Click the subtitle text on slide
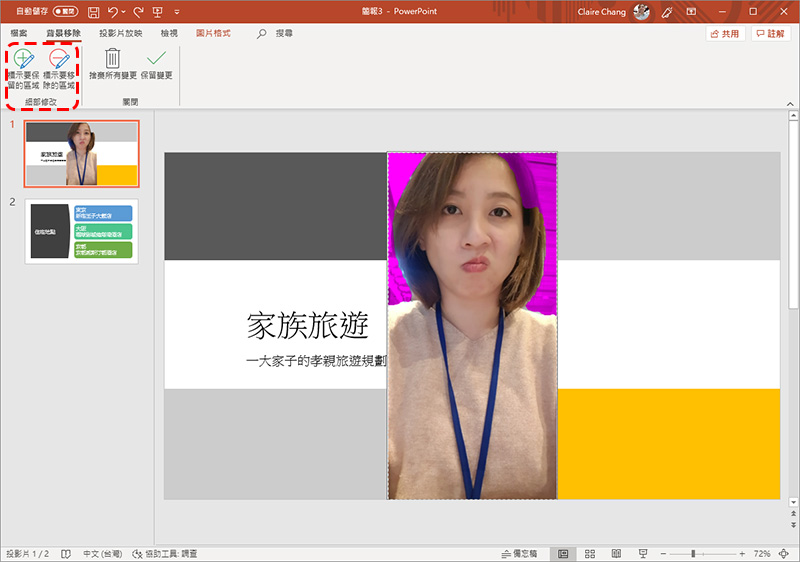Image resolution: width=800 pixels, height=562 pixels. click(x=316, y=361)
